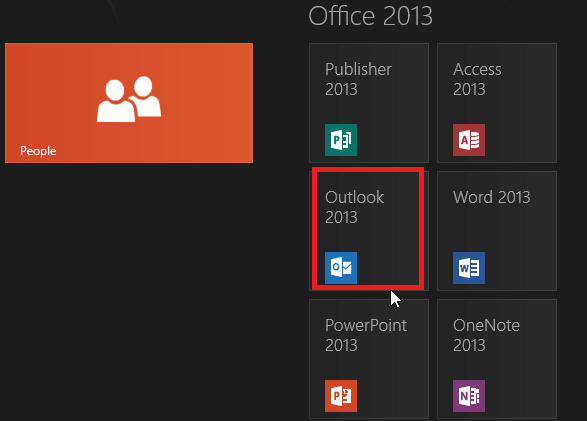Select the "OneNote 2013" tile label
The height and width of the screenshot is (421, 587).
coord(486,335)
